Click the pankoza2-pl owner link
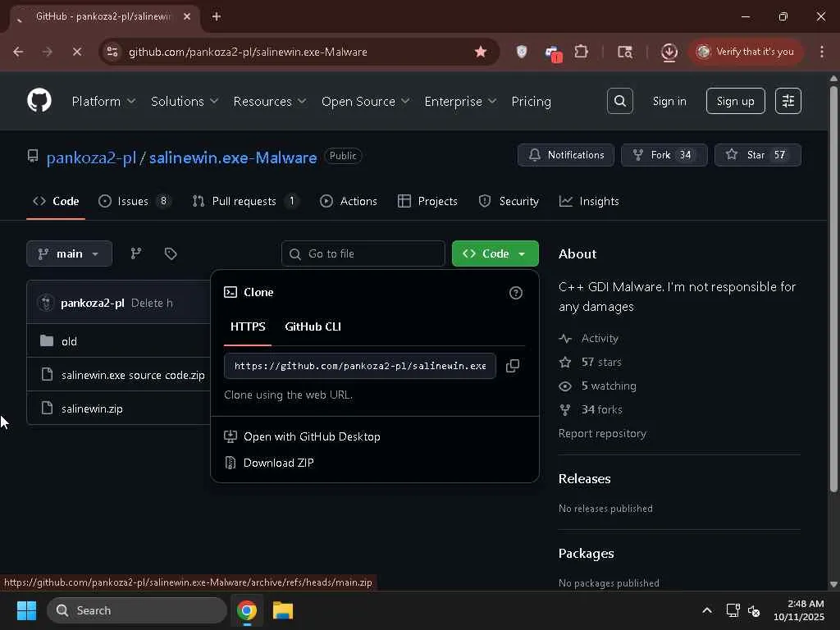This screenshot has width=840, height=630. (x=91, y=157)
